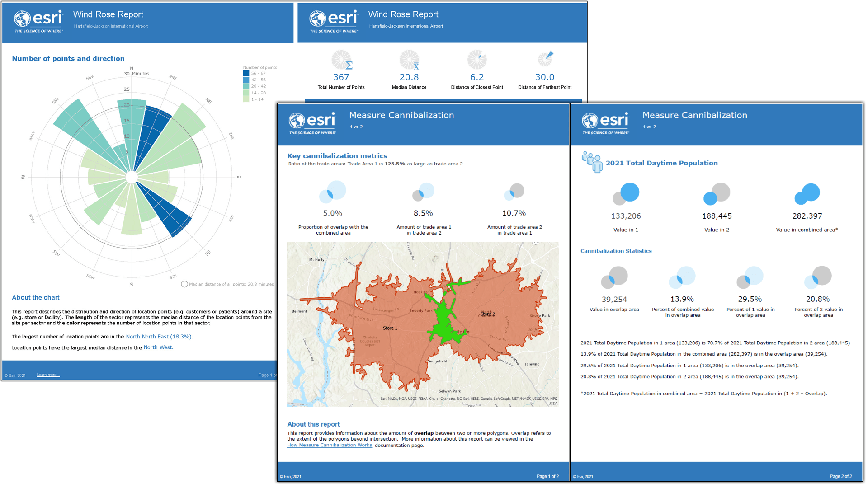The width and height of the screenshot is (868, 488).
Task: Click the Store 1 label on map
Action: coord(390,328)
